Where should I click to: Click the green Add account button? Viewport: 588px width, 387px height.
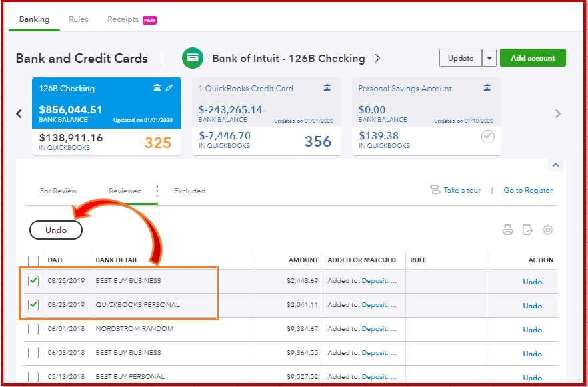pyautogui.click(x=533, y=58)
